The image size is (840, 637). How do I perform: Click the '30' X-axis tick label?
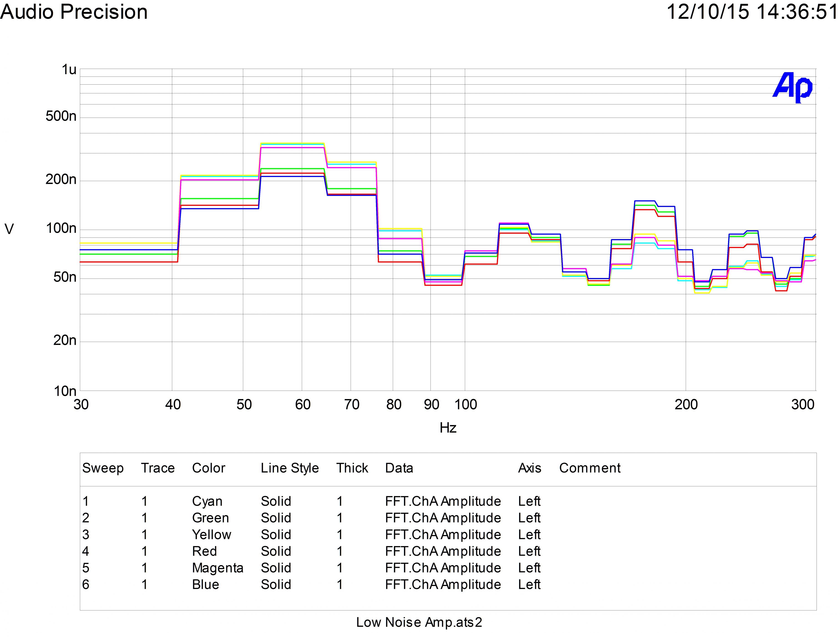coord(81,405)
